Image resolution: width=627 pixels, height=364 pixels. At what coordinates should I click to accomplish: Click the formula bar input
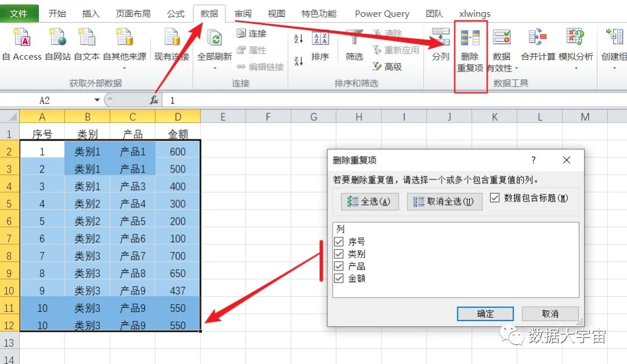point(394,100)
